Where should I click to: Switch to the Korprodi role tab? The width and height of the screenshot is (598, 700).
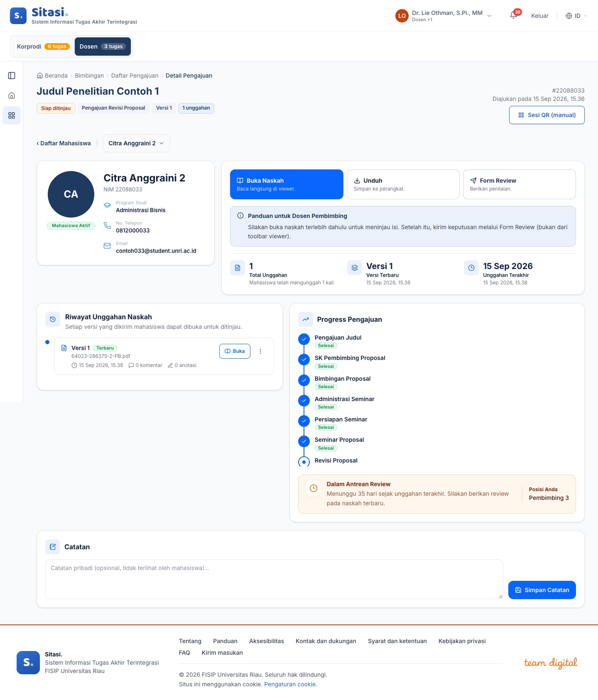click(43, 47)
